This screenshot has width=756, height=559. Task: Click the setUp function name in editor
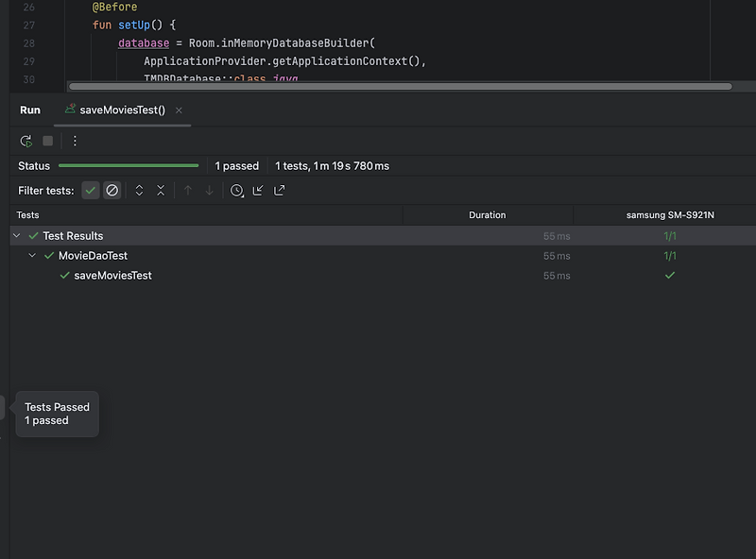134,25
